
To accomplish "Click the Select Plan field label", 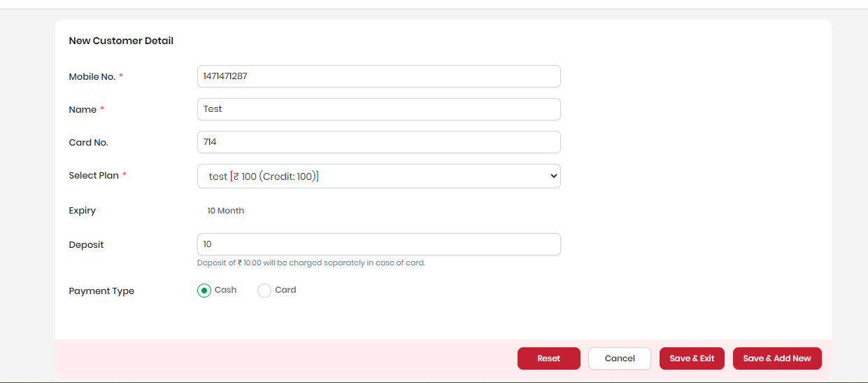I will 94,176.
